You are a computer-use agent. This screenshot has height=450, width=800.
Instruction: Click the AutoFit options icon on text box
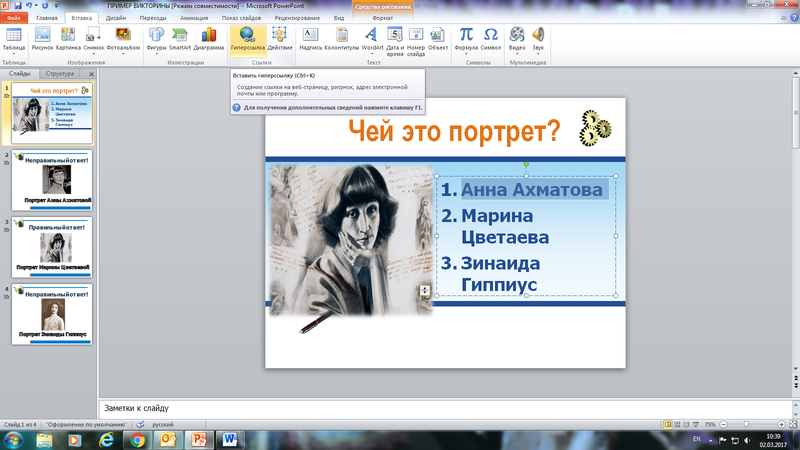click(x=424, y=290)
